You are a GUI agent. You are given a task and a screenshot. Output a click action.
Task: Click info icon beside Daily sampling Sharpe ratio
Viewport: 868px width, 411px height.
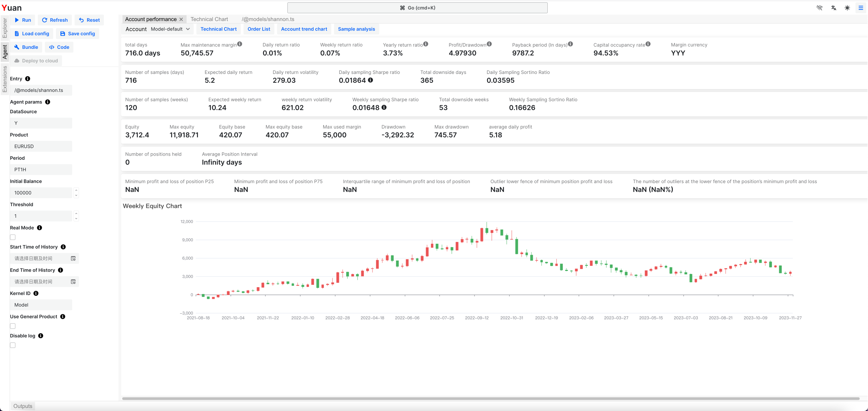[x=370, y=80]
